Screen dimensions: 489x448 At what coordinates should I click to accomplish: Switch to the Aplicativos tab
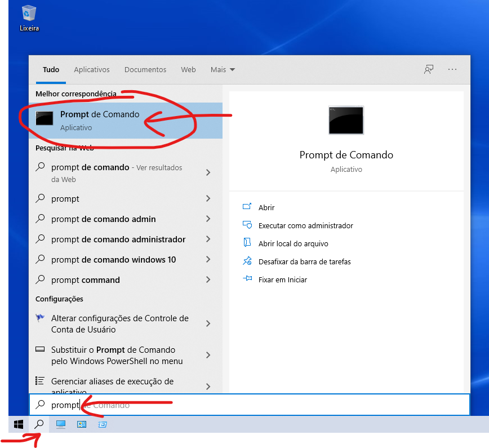92,69
